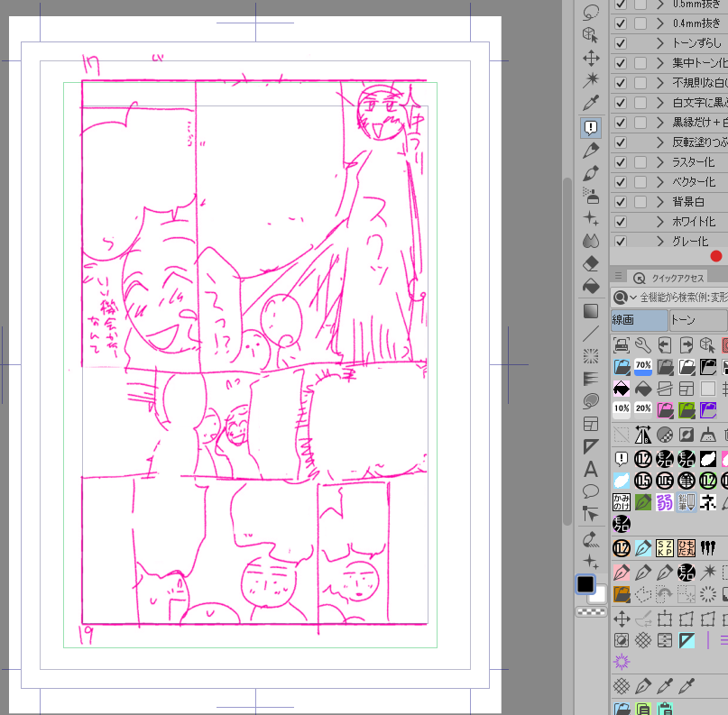The width and height of the screenshot is (728, 715).
Task: Click the 20% tone quick access button
Action: click(643, 409)
